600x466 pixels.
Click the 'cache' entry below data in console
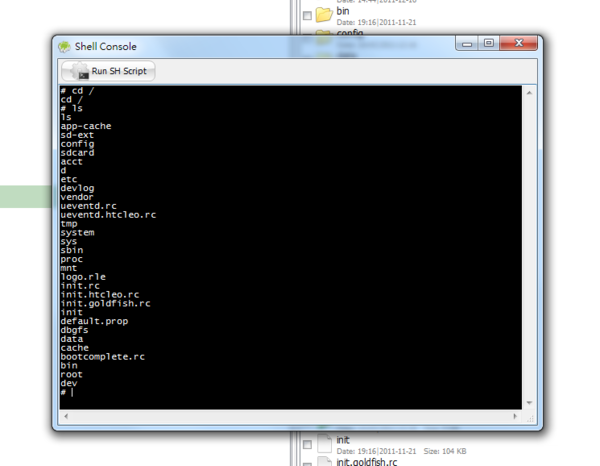tap(74, 348)
